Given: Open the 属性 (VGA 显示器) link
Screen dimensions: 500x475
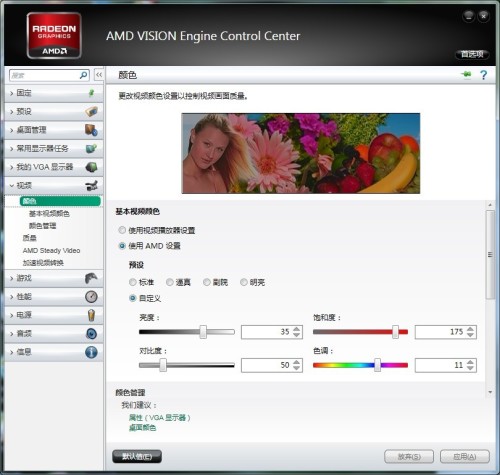Looking at the screenshot, I should (x=159, y=417).
